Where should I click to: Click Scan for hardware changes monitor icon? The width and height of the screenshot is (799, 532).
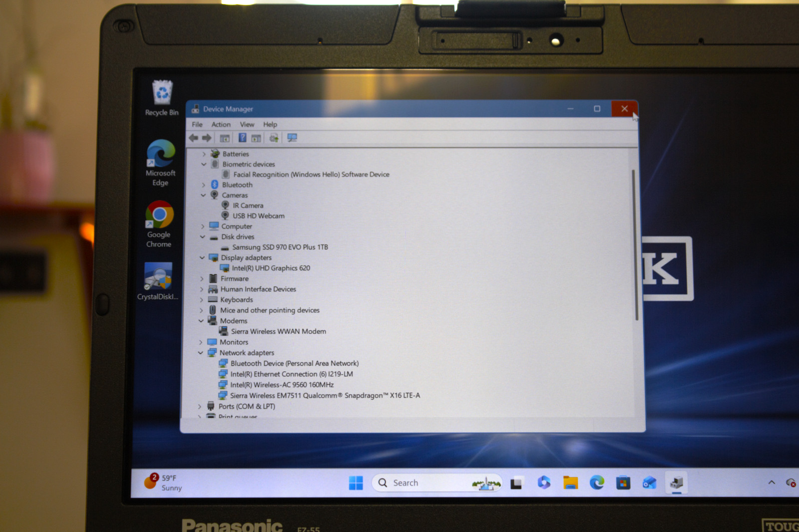point(292,138)
